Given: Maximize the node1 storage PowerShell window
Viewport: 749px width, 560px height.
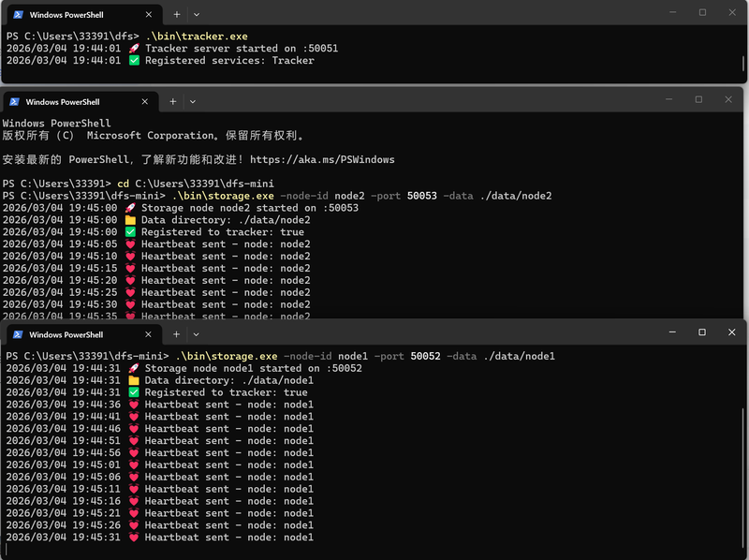Looking at the screenshot, I should coord(701,332).
